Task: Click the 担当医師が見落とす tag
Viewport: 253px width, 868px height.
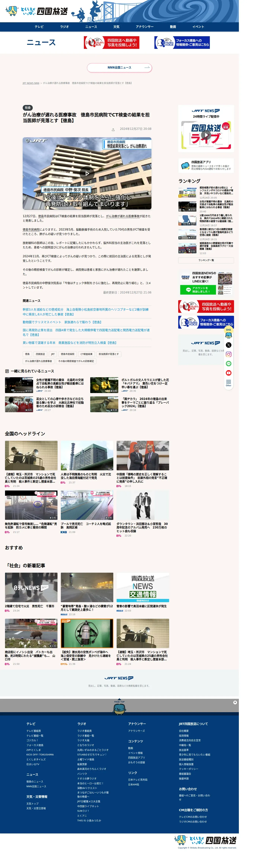Action: click(109, 354)
